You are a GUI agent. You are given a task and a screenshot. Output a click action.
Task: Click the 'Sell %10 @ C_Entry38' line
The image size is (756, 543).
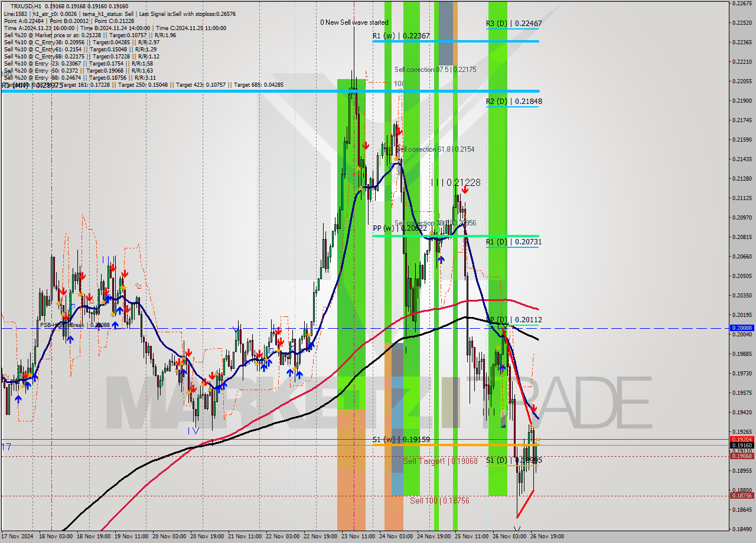82,42
